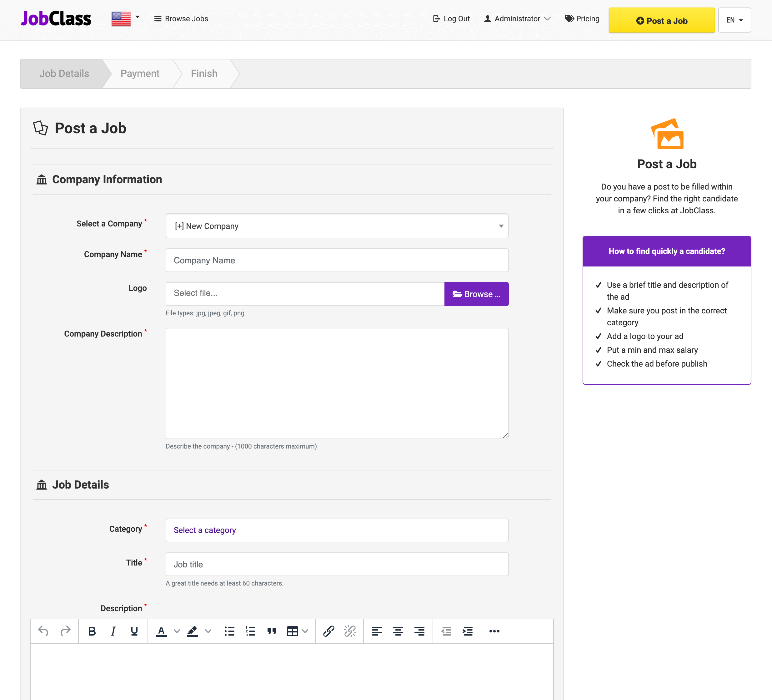The width and height of the screenshot is (772, 700).
Task: Toggle italic formatting in the editor
Action: click(x=113, y=631)
